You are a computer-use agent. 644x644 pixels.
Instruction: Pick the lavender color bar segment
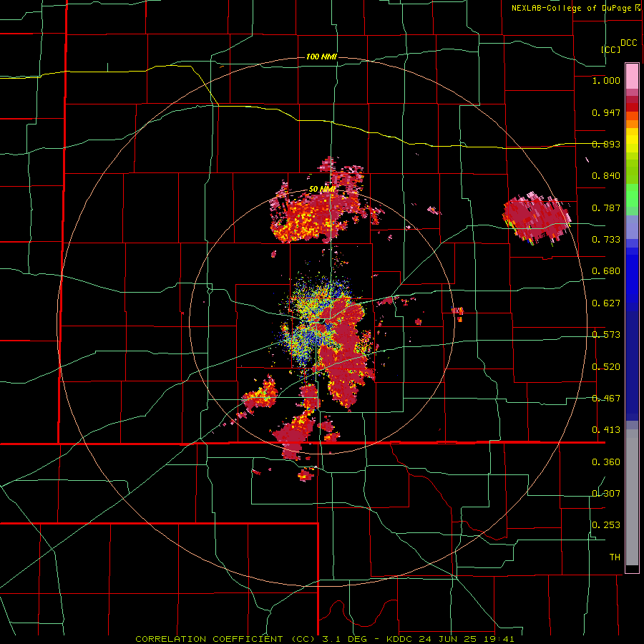pyautogui.click(x=632, y=227)
